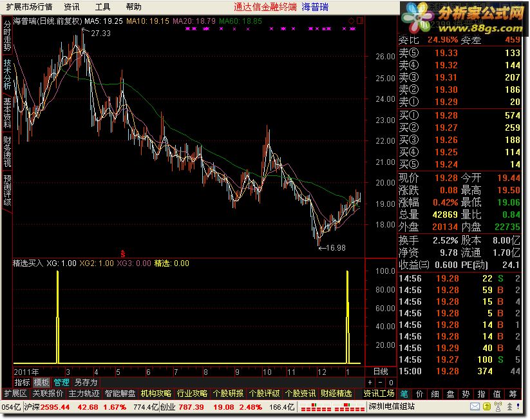Click the 16.98 low price label on chart
The image size is (530, 420).
coord(336,248)
